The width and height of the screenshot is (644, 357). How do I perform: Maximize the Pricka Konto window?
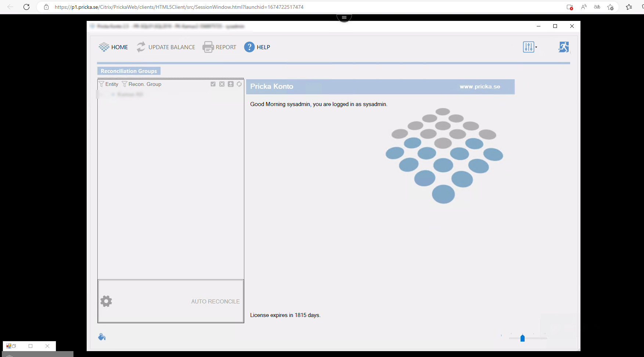pyautogui.click(x=555, y=26)
